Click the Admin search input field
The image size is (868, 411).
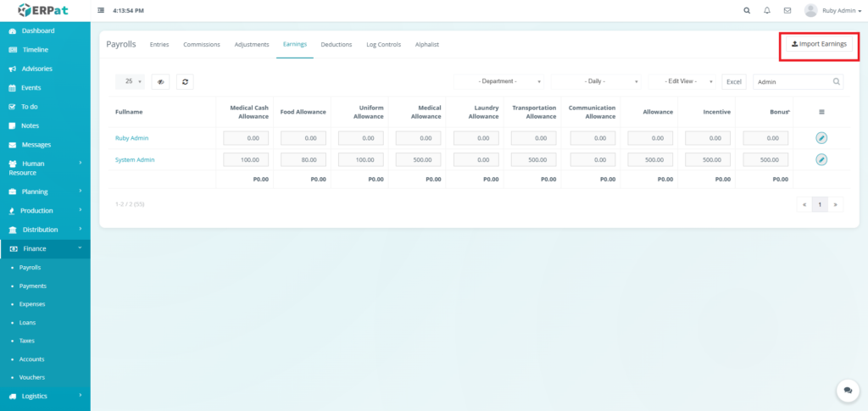click(793, 81)
